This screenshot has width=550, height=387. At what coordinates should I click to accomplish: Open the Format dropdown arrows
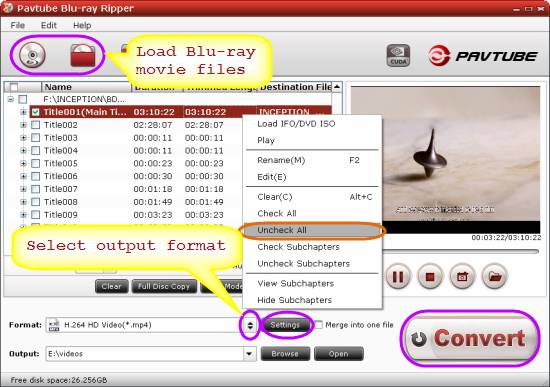250,325
